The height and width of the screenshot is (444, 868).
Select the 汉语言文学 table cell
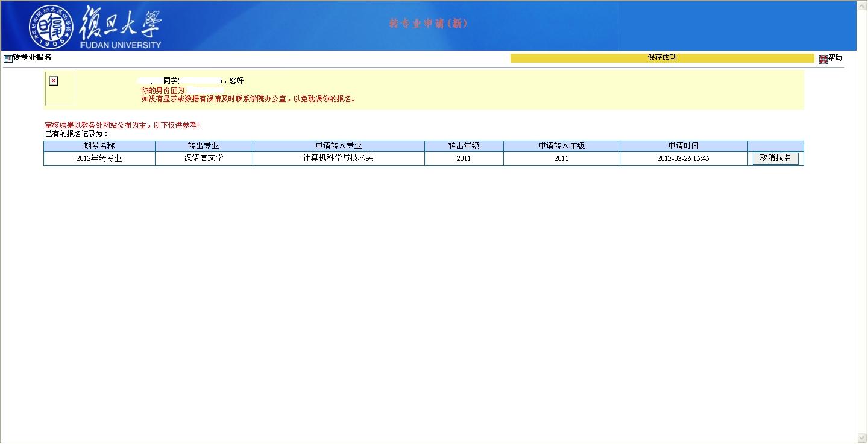click(203, 158)
